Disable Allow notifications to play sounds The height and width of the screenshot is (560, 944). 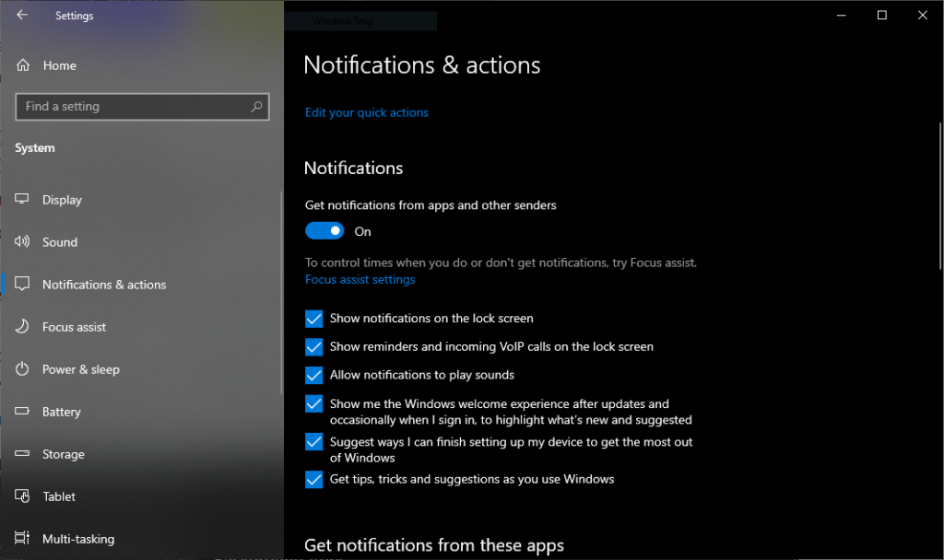[313, 375]
